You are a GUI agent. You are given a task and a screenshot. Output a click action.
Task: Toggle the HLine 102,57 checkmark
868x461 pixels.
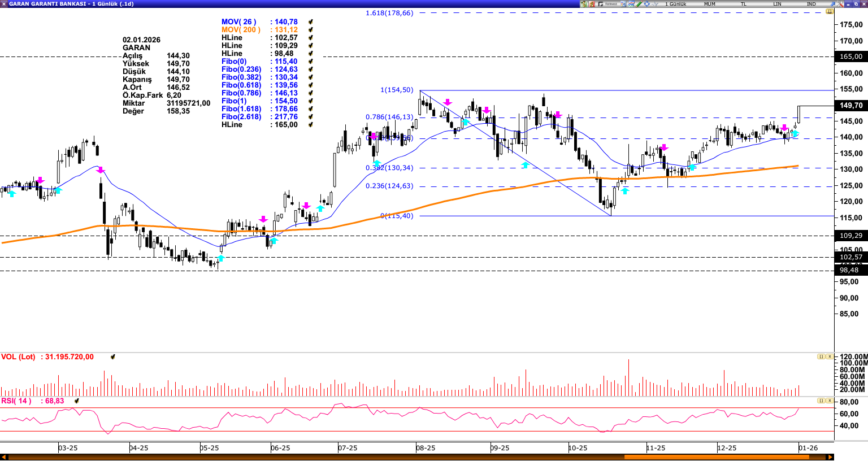[311, 38]
